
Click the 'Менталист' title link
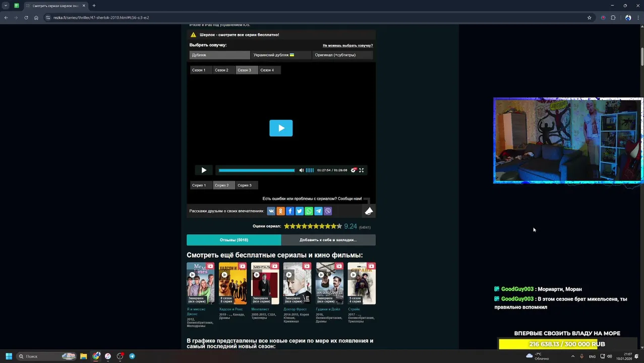pyautogui.click(x=260, y=309)
